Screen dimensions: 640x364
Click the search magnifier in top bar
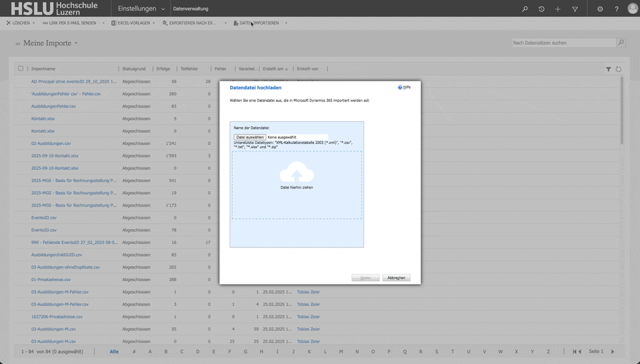tap(525, 9)
